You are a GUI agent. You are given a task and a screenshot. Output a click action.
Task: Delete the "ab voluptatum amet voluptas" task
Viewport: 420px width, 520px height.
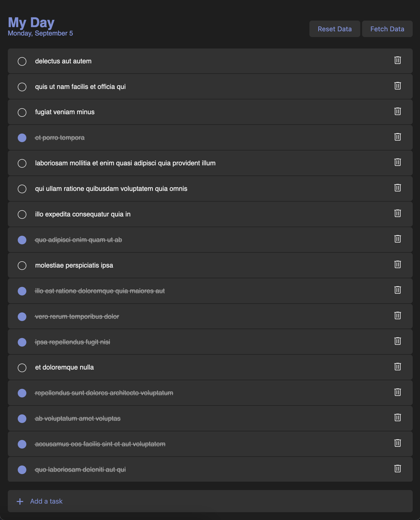[397, 418]
